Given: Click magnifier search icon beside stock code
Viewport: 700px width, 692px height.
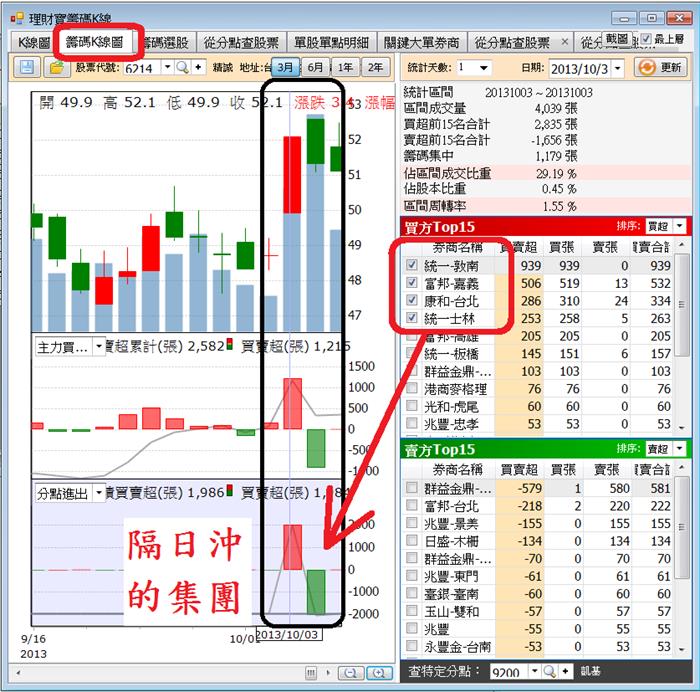Looking at the screenshot, I should tap(182, 67).
